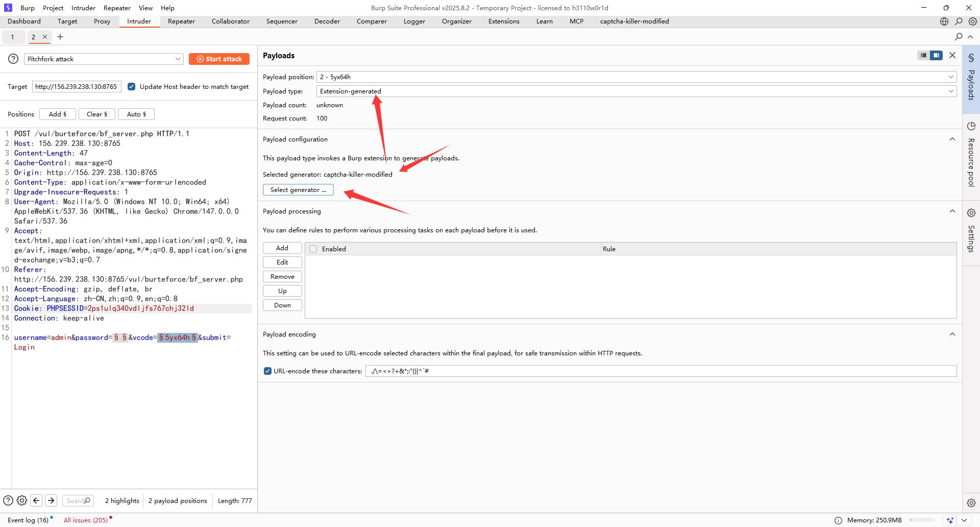The width and height of the screenshot is (980, 527).
Task: Click the Select generator button
Action: coord(298,189)
